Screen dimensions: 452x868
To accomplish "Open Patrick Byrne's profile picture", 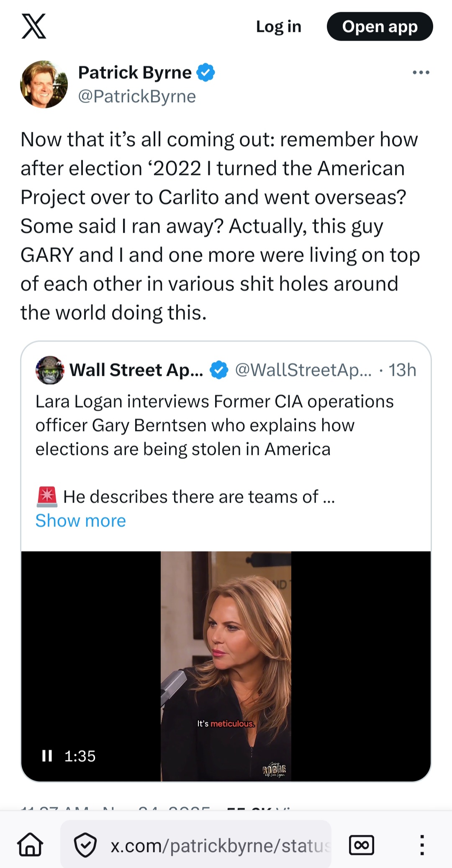I will coord(44,85).
